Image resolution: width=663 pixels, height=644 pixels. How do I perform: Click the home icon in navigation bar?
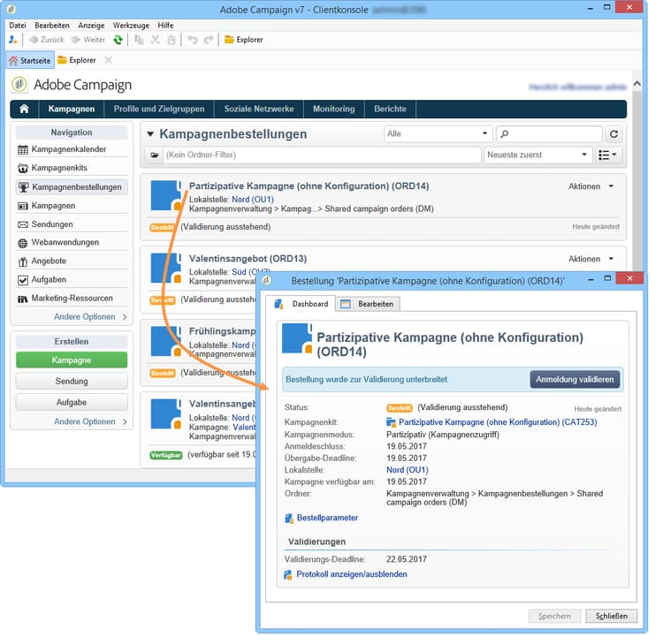pyautogui.click(x=24, y=109)
